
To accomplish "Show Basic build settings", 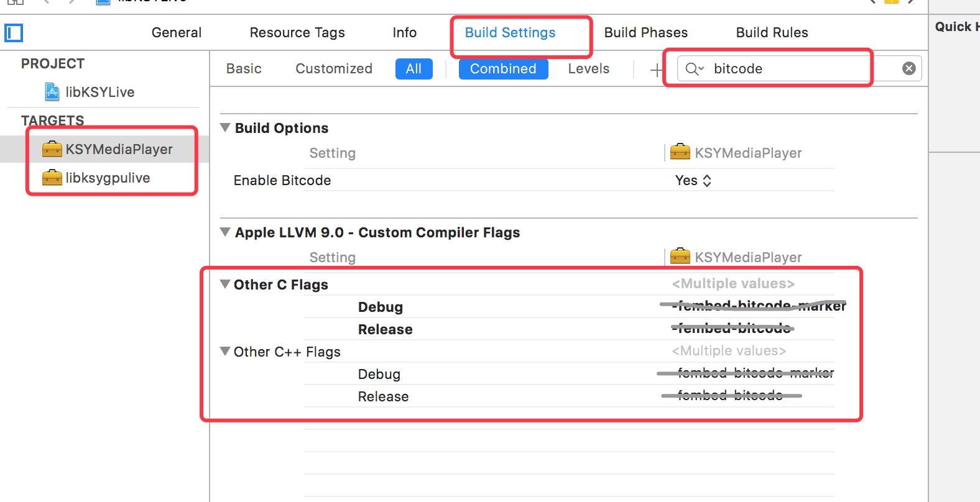I will tap(244, 68).
